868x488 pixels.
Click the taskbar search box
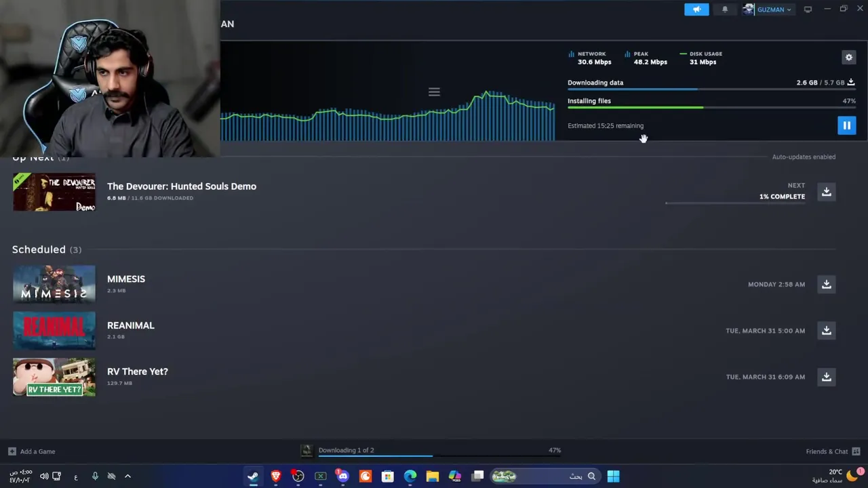[x=546, y=476]
